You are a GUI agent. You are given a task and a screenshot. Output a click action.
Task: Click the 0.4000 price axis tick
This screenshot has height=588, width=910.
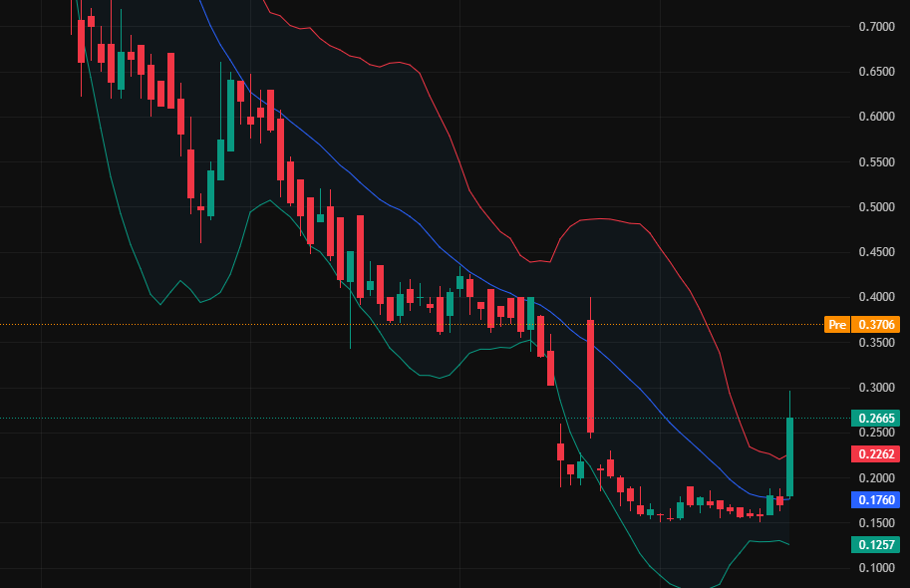[876, 297]
